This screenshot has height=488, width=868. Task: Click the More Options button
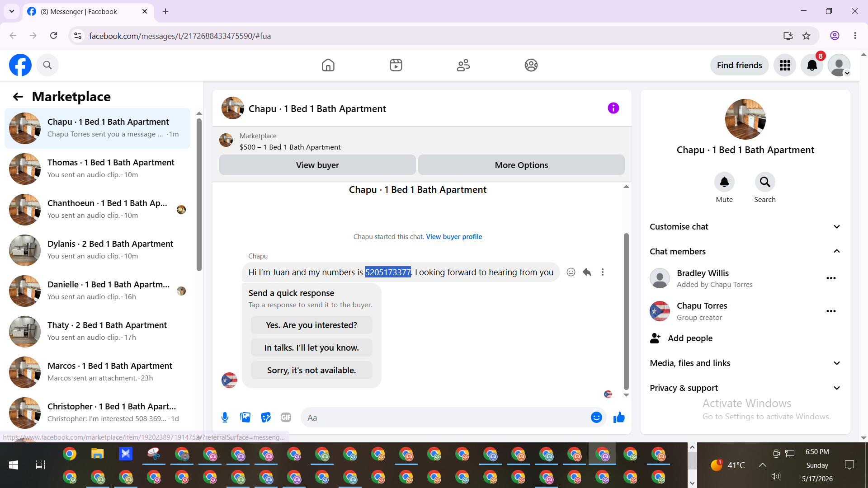(521, 165)
